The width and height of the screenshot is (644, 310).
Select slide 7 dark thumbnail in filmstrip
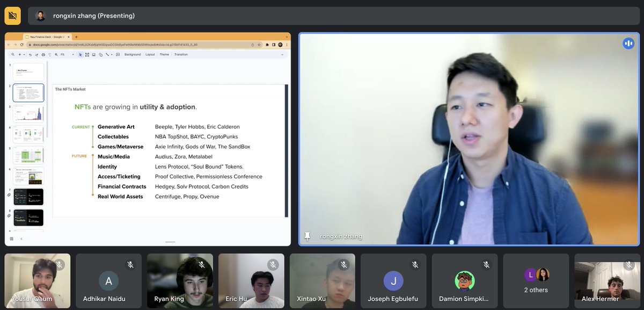click(28, 197)
